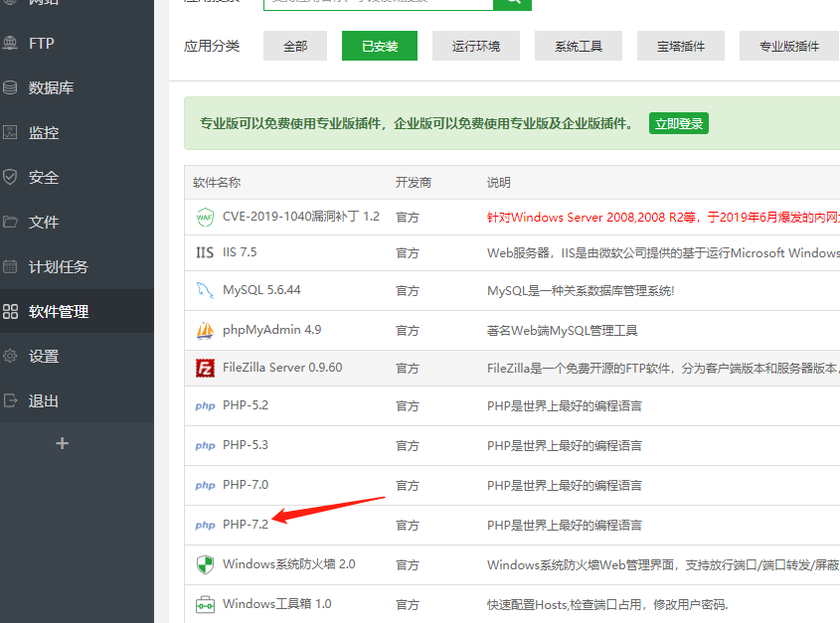
Task: Open 安全 security section
Action: point(44,177)
